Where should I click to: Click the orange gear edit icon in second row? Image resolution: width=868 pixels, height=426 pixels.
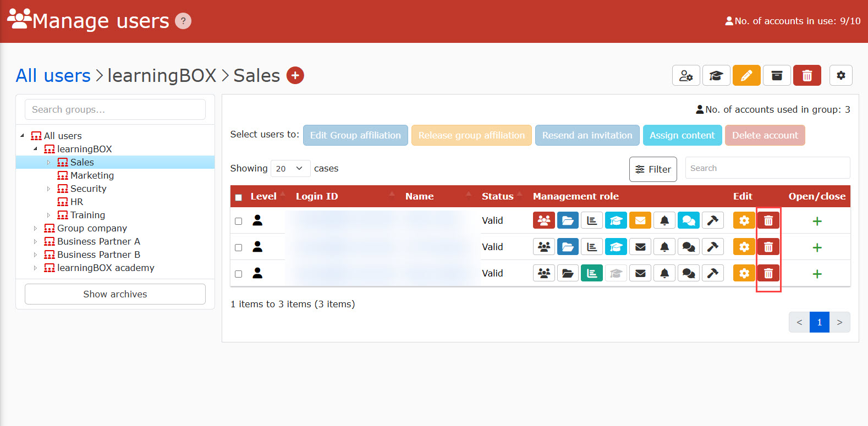pyautogui.click(x=744, y=247)
